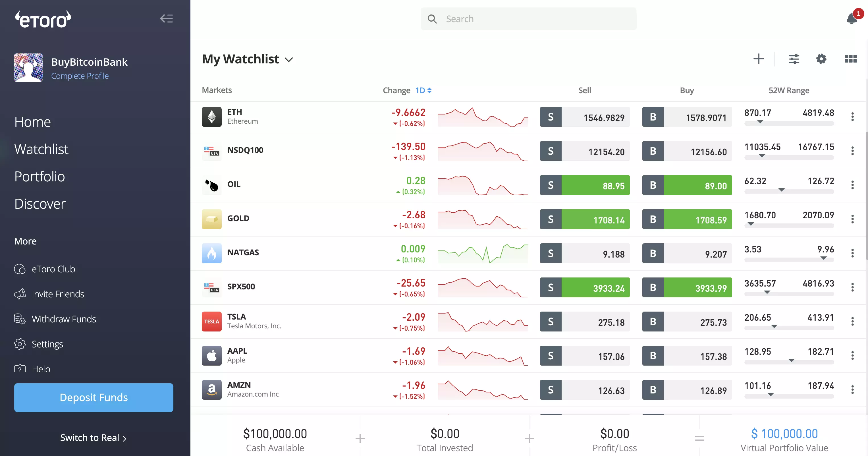Screen dimensions: 868x456
Task: Open watchlist filter sliders icon
Action: point(794,59)
